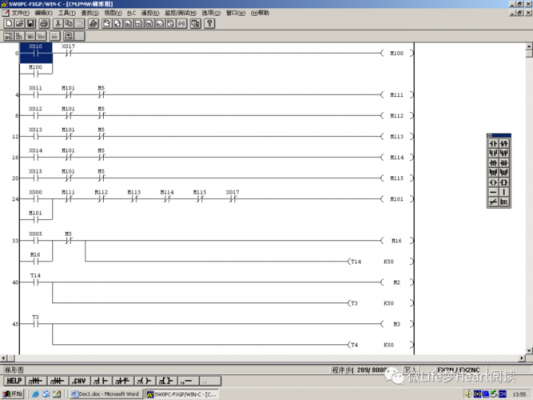
Task: Select the X017 contact on rung 0
Action: [x=68, y=50]
